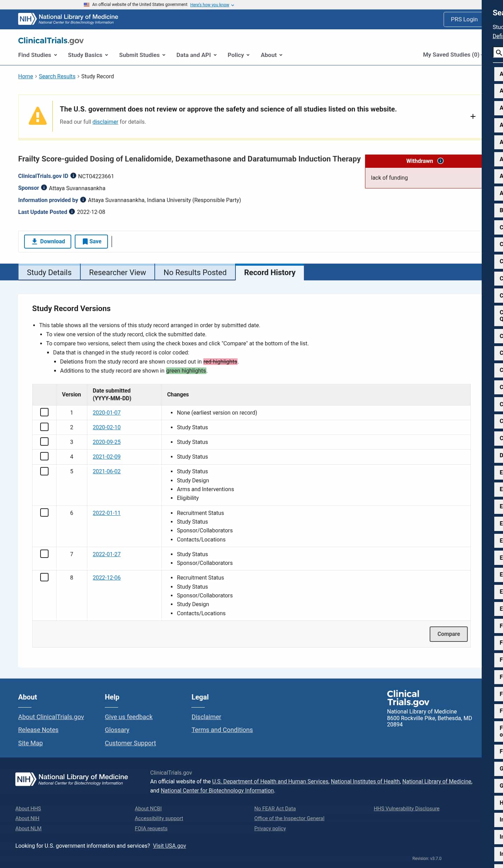Select the version 8 checkbox

(44, 577)
